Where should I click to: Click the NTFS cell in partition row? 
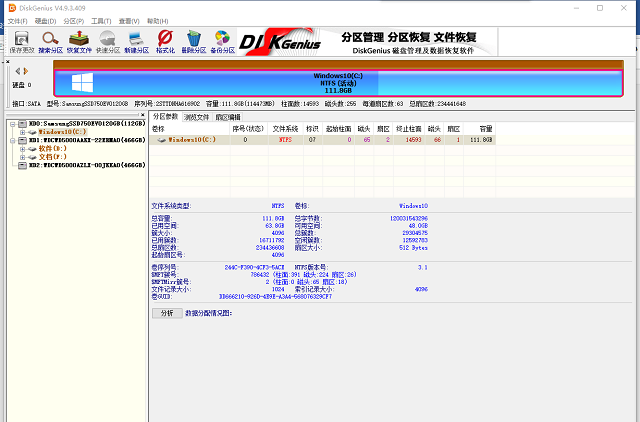[x=285, y=140]
